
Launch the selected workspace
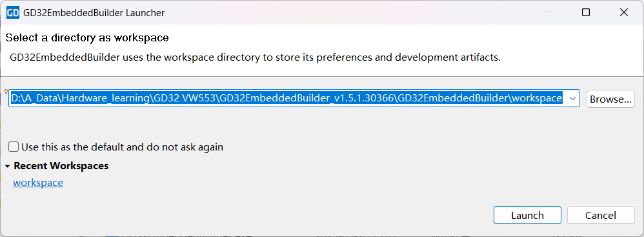(527, 215)
